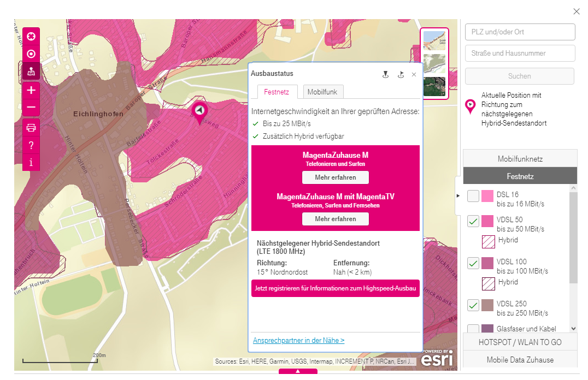Expand the bottom panel with up-arrow handle
588x380 pixels.
pos(298,371)
